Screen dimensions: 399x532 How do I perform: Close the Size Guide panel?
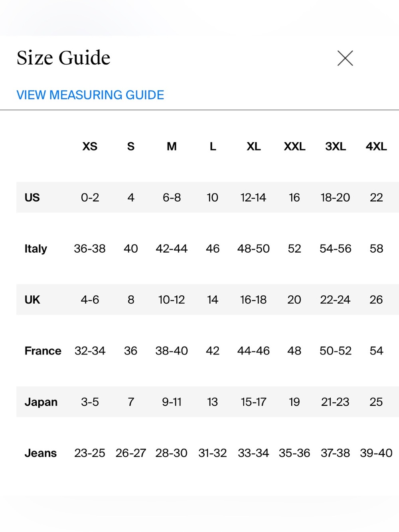click(x=345, y=58)
